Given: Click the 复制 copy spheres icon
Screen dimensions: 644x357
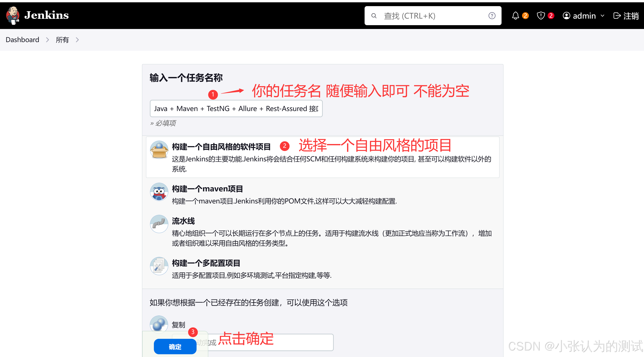Looking at the screenshot, I should point(159,324).
